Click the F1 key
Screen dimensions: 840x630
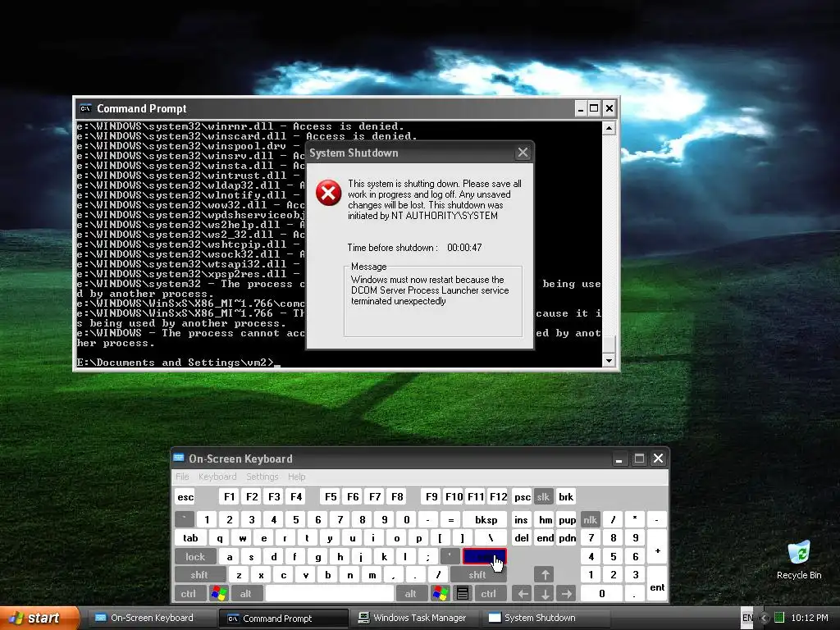coord(230,496)
